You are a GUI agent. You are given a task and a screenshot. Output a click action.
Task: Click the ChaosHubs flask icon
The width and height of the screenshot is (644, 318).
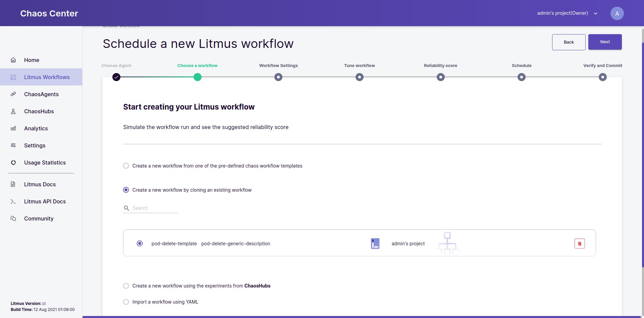[x=13, y=111]
